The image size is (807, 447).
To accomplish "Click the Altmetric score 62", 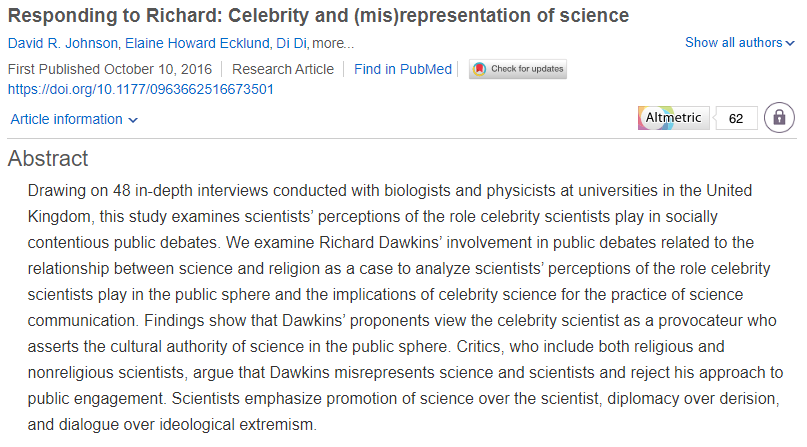I will 737,118.
